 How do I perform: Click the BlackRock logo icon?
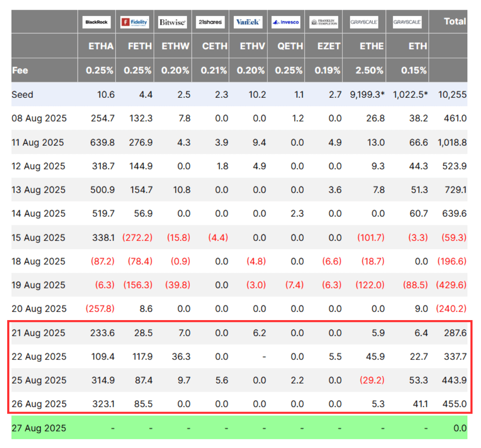point(96,22)
